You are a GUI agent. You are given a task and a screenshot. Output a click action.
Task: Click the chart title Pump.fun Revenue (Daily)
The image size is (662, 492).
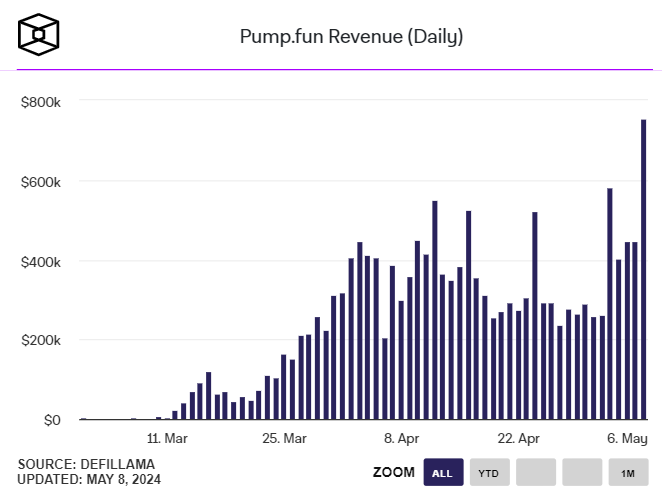pos(351,36)
